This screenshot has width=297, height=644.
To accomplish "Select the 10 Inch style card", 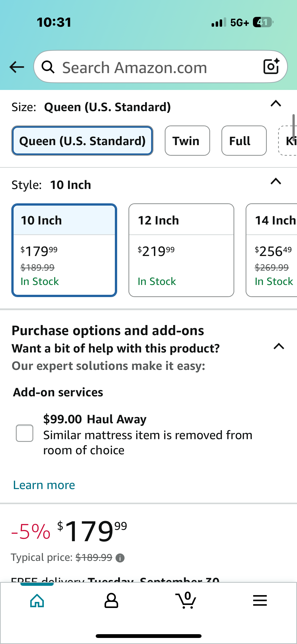I will 64,250.
